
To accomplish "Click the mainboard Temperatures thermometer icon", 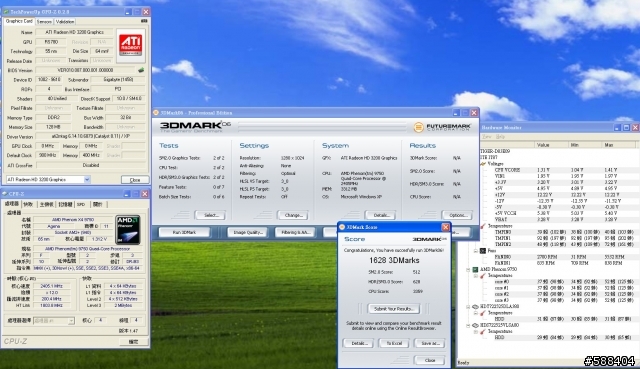I will tap(483, 226).
